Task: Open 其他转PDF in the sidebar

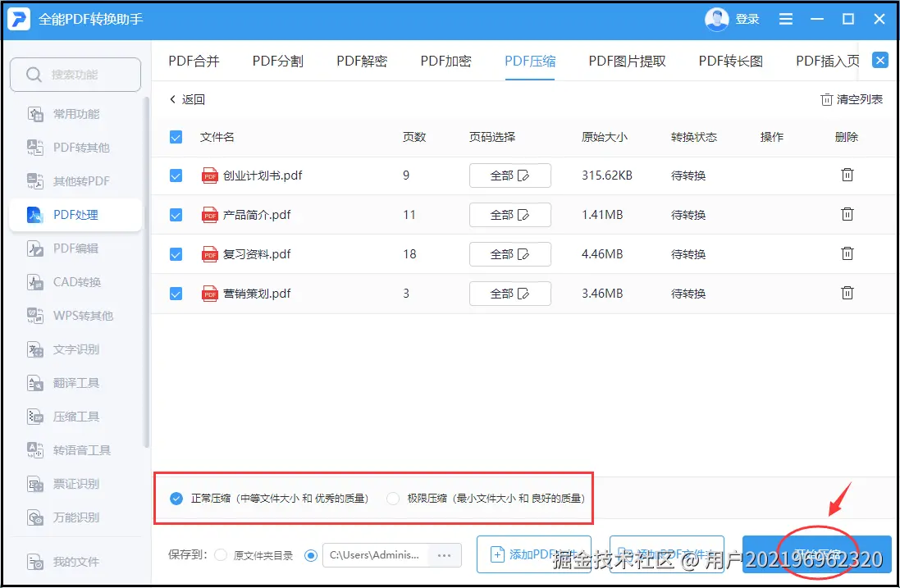Action: (x=75, y=181)
